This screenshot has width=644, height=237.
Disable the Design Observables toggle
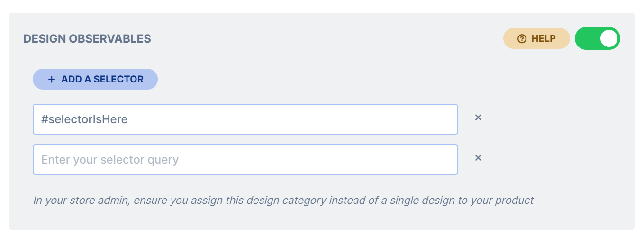pos(598,38)
